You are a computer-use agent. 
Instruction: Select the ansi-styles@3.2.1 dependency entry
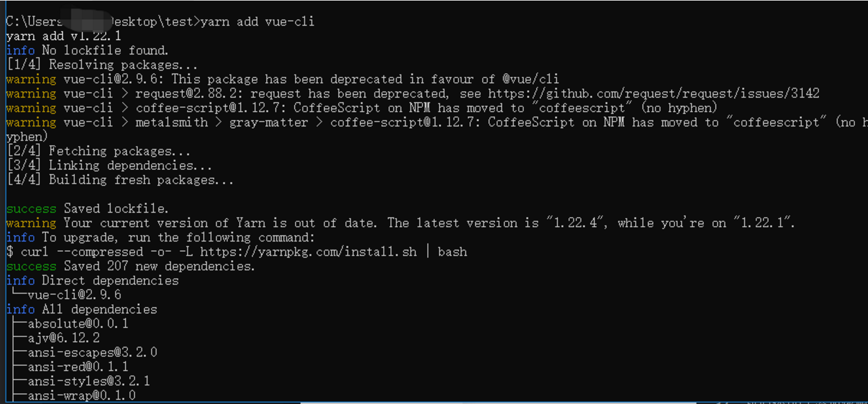pos(89,381)
